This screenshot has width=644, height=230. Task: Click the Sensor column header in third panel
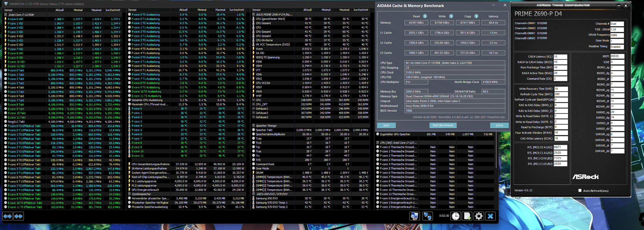coord(273,10)
